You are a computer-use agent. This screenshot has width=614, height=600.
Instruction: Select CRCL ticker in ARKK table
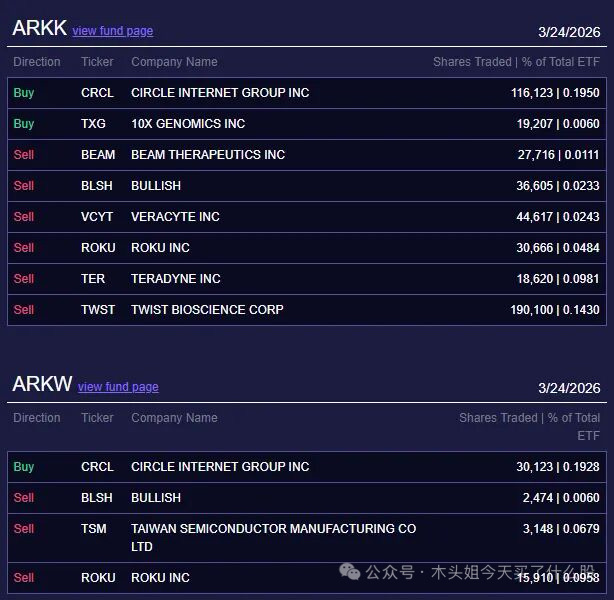pyautogui.click(x=98, y=93)
